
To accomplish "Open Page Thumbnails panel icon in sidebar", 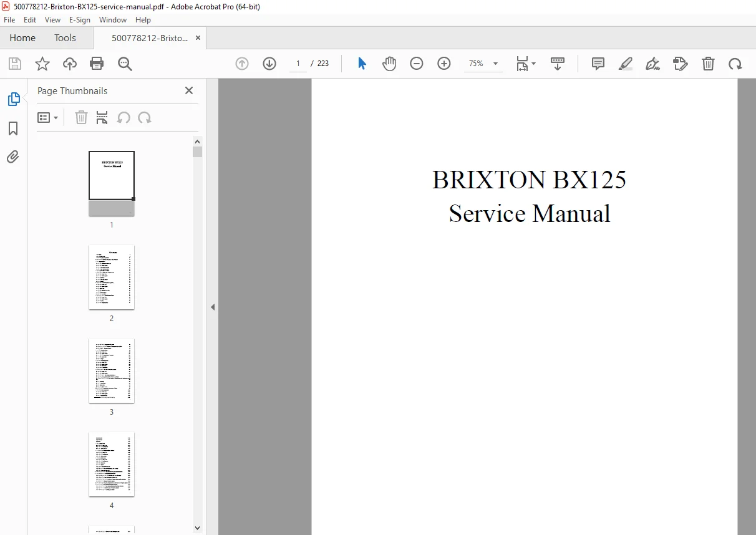I will tap(13, 99).
